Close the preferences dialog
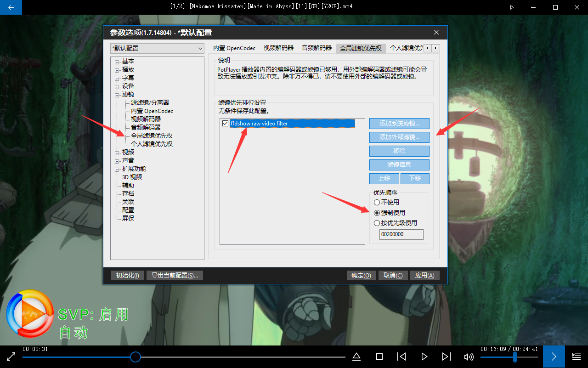588x368 pixels. [436, 32]
